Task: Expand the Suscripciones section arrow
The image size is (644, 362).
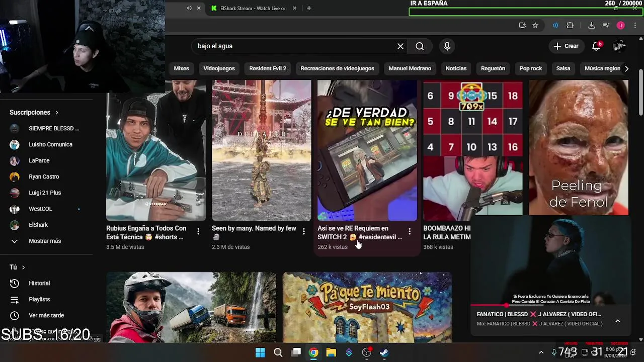Action: pyautogui.click(x=57, y=113)
